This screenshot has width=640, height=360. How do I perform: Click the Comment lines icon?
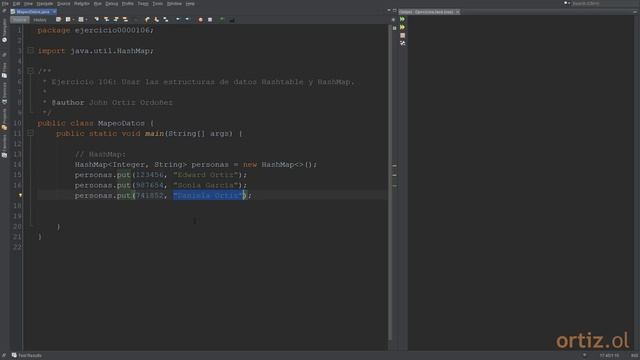(222, 20)
